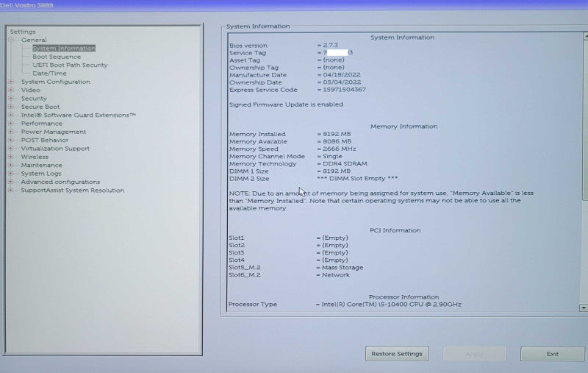
Task: Click Signed Firmware Update is enabled
Action: (286, 104)
